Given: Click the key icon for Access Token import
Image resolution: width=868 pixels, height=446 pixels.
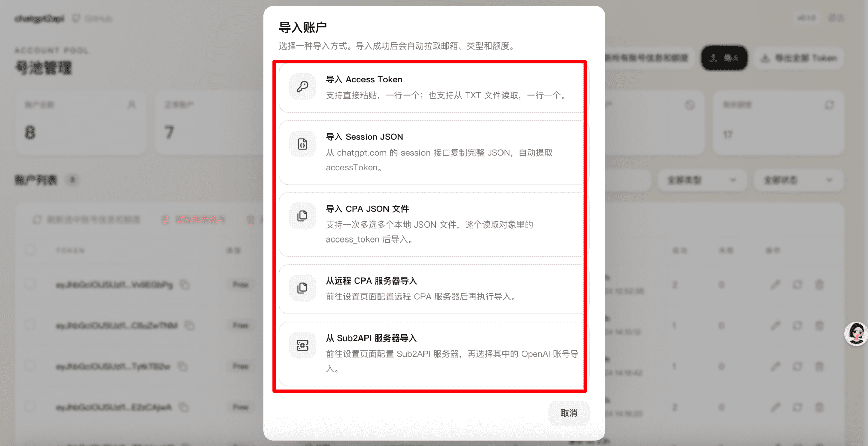Looking at the screenshot, I should click(302, 87).
